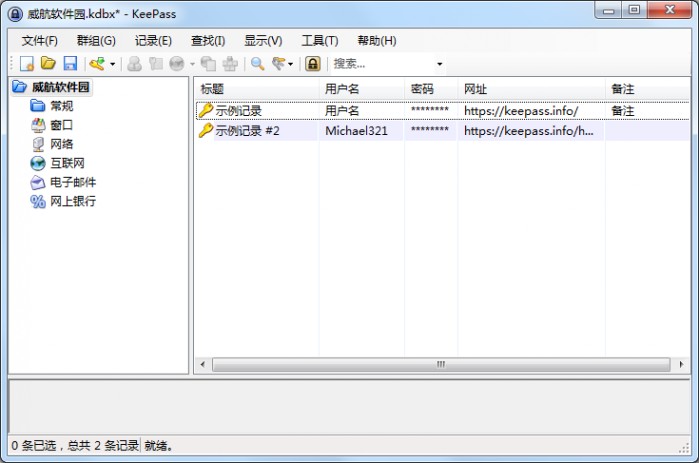Click the Open database folder icon

[48, 64]
